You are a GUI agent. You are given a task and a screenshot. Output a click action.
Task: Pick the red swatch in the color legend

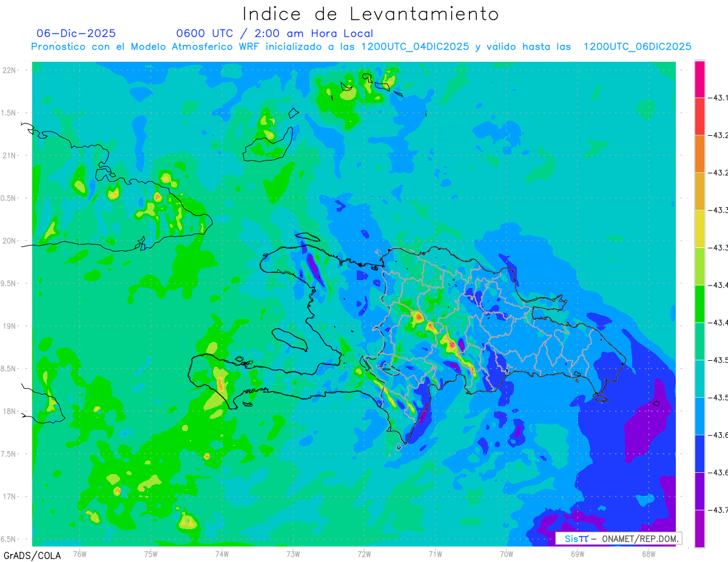point(699,116)
